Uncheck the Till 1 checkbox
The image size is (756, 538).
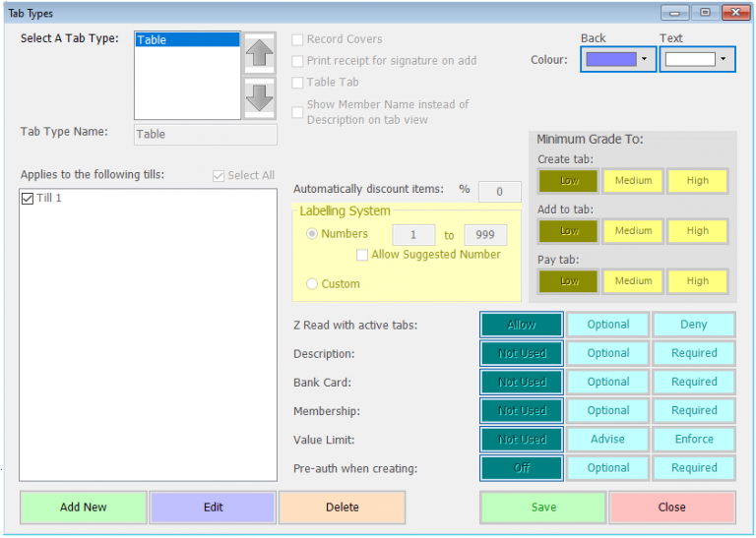pyautogui.click(x=28, y=198)
